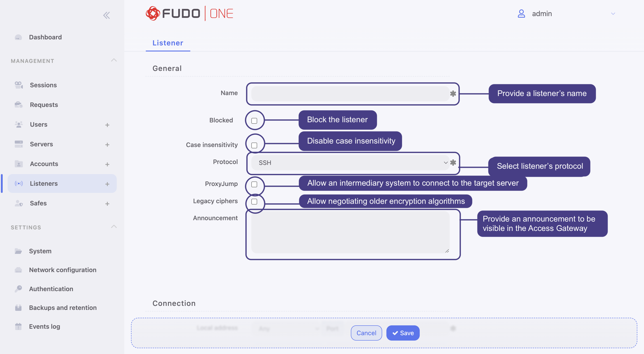The image size is (644, 354).
Task: Switch to the Listener tab
Action: coord(168,42)
